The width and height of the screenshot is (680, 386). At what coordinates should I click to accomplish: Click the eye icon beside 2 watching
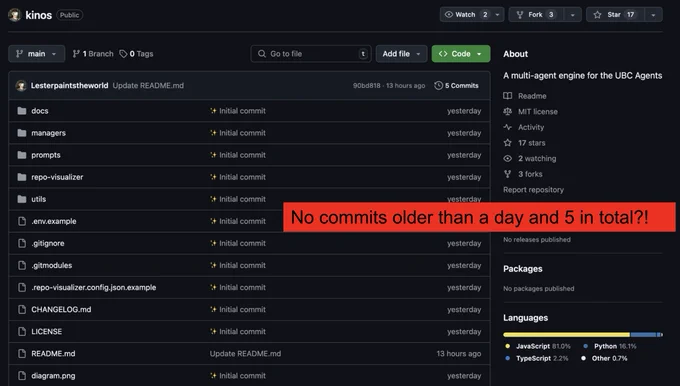coord(507,158)
